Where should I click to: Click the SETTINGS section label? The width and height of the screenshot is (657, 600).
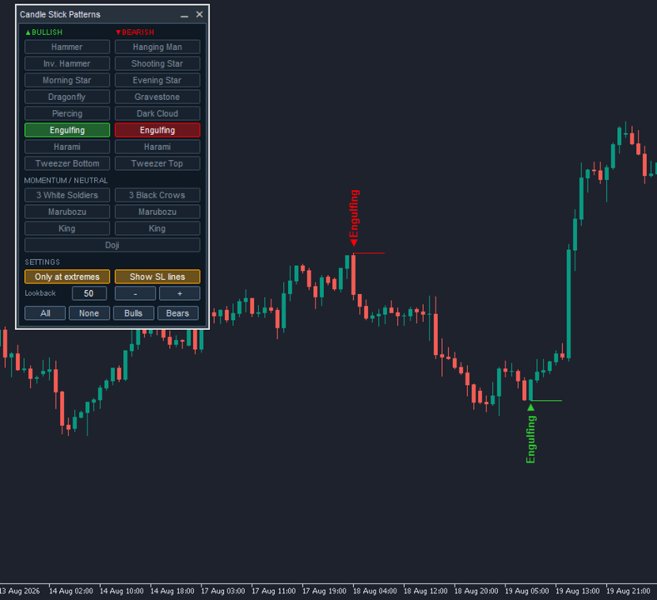[x=42, y=262]
